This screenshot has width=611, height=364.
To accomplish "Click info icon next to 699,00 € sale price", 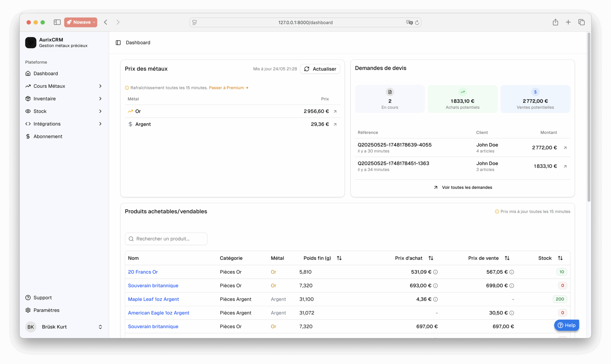I will [512, 286].
